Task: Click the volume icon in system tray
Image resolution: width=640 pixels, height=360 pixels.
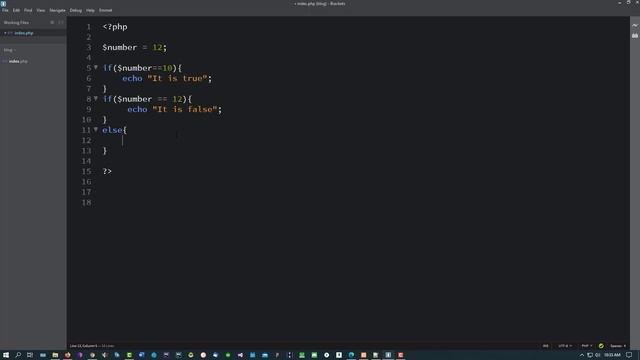Action: pos(598,355)
